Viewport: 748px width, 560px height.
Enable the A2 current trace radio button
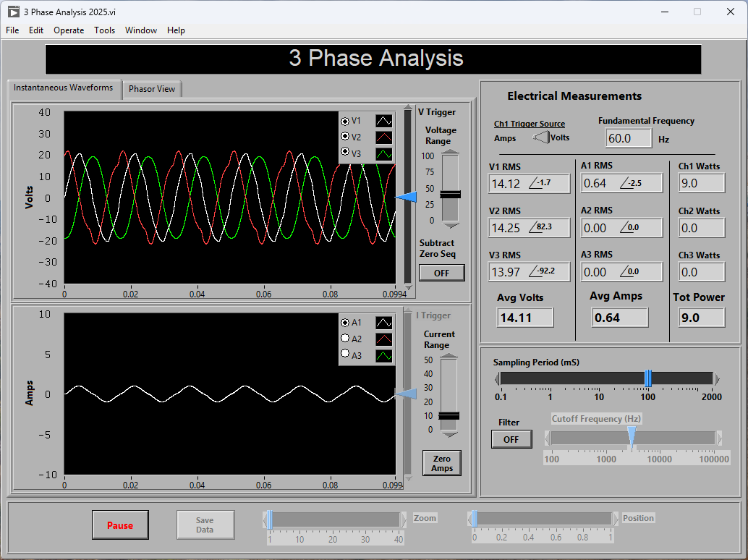345,339
